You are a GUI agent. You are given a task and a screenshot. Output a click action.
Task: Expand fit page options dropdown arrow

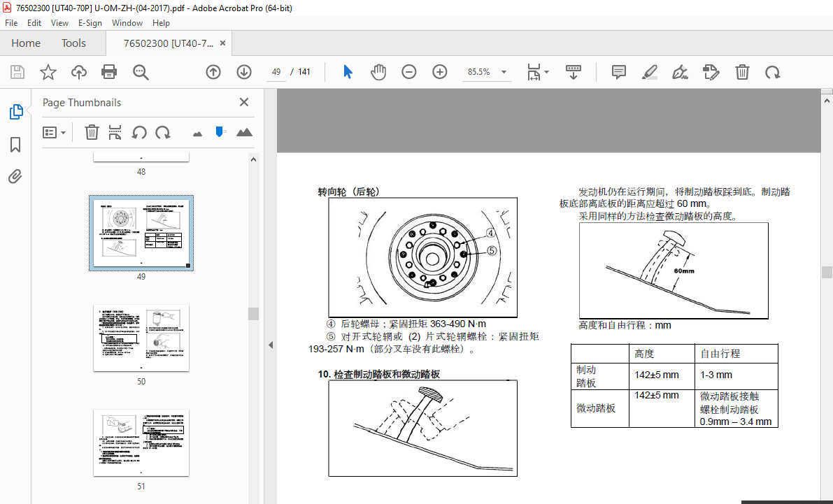(x=547, y=72)
